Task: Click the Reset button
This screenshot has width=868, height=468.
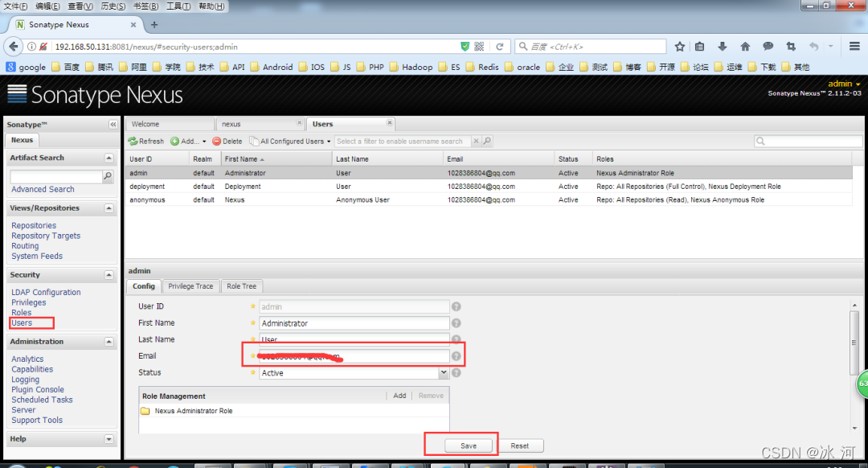Action: coord(519,445)
